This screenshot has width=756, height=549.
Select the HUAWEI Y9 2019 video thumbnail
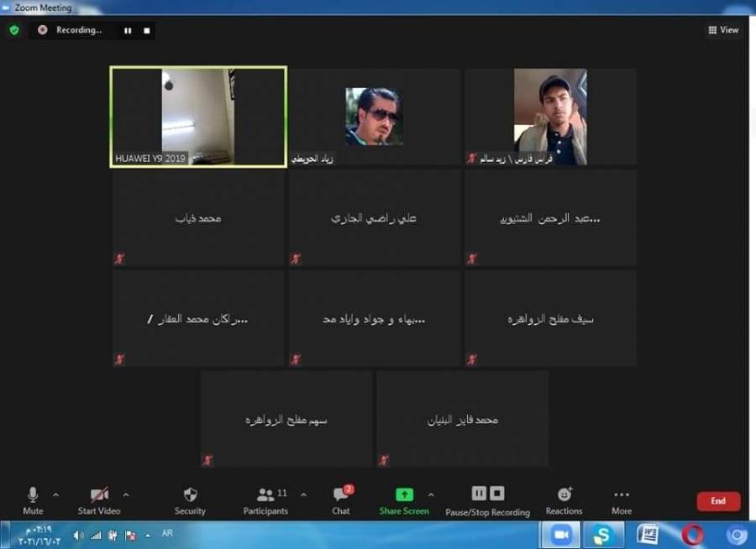click(x=197, y=118)
